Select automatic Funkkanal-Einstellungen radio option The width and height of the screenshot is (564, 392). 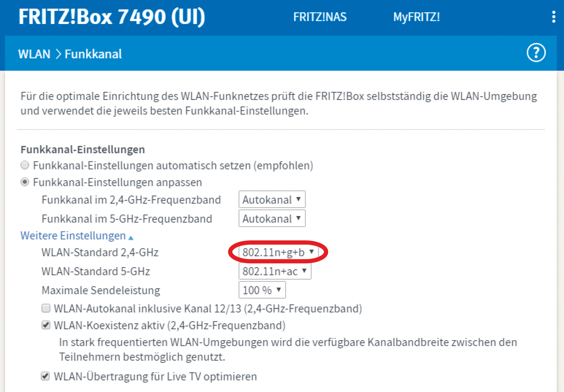point(25,165)
